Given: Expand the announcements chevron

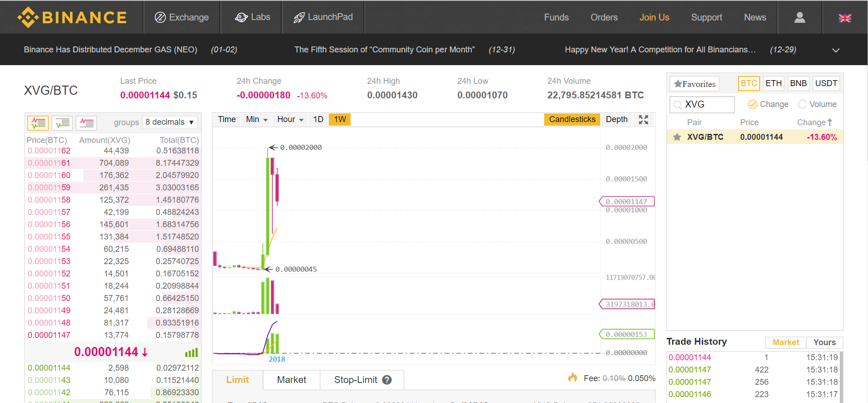Looking at the screenshot, I should (x=836, y=50).
